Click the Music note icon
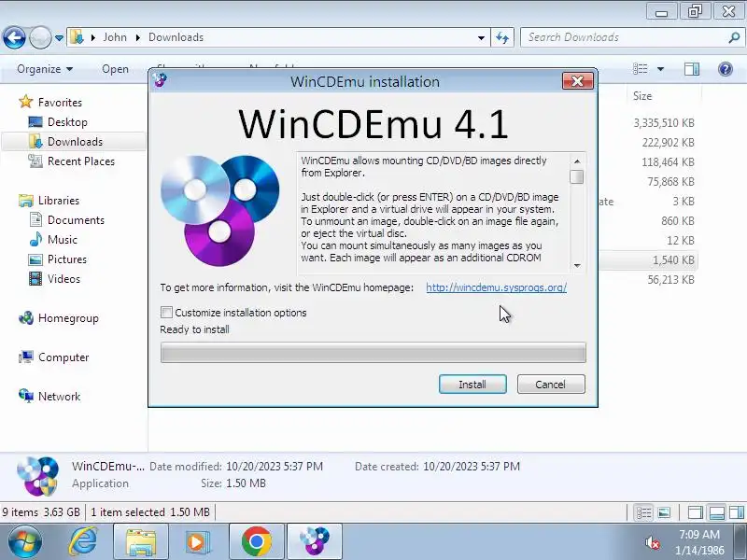Image resolution: width=747 pixels, height=560 pixels. click(x=35, y=239)
